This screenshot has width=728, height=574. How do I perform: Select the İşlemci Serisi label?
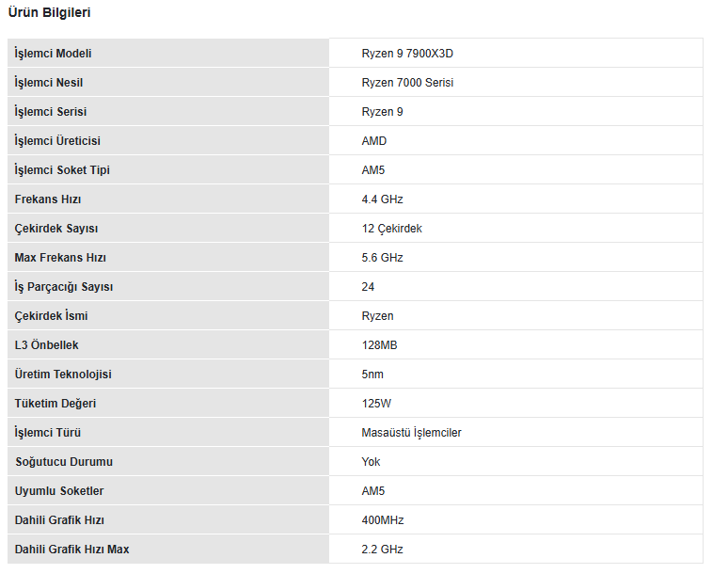(x=51, y=112)
